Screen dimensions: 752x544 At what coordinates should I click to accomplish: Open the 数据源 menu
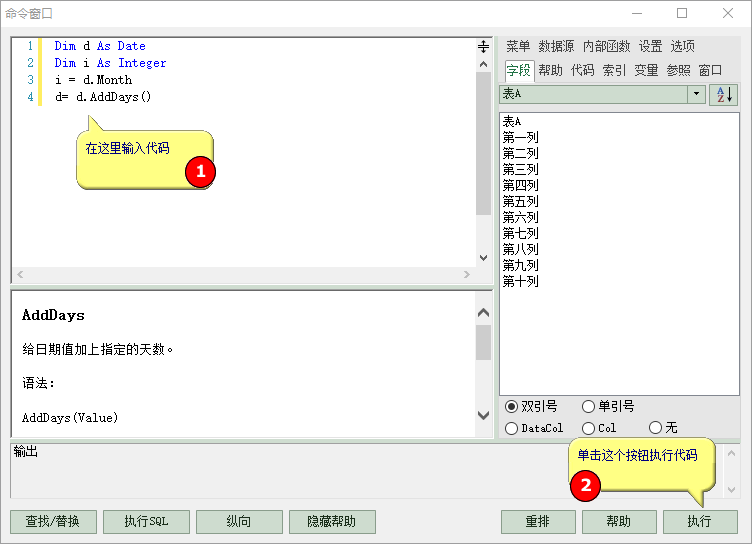556,46
